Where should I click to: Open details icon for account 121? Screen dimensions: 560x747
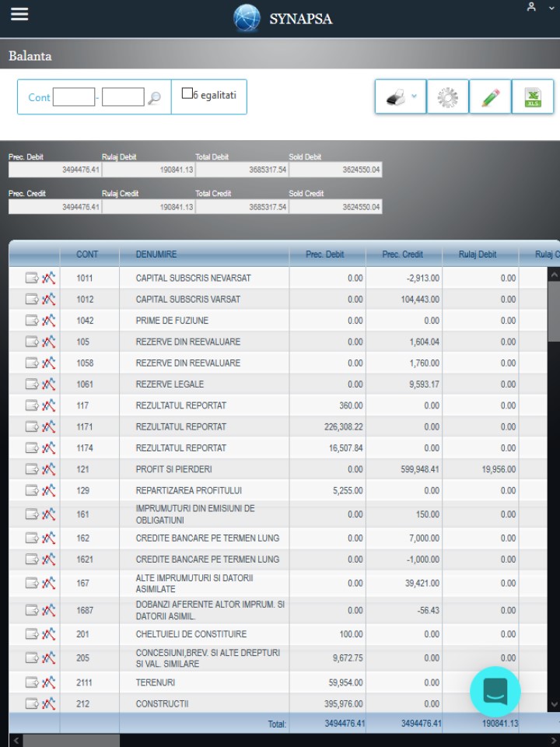tap(32, 469)
